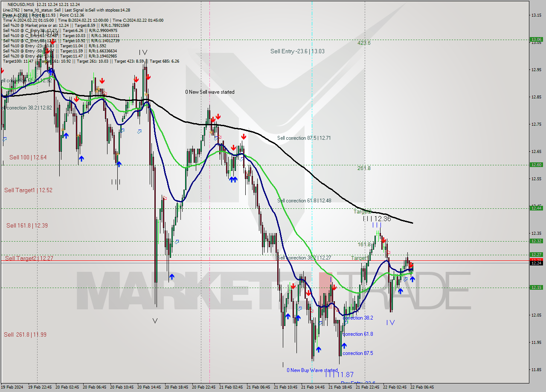Image resolution: width=546 pixels, height=392 pixels.
Task: Select the 'Sell correction 38.2 | 12.27' label
Action: (x=304, y=258)
